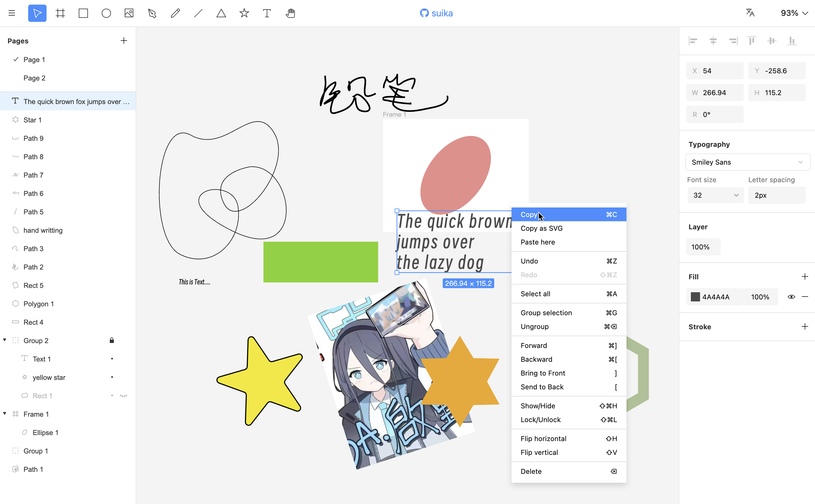Click the rotation R field
Image resolution: width=815 pixels, height=504 pixels.
tap(715, 114)
